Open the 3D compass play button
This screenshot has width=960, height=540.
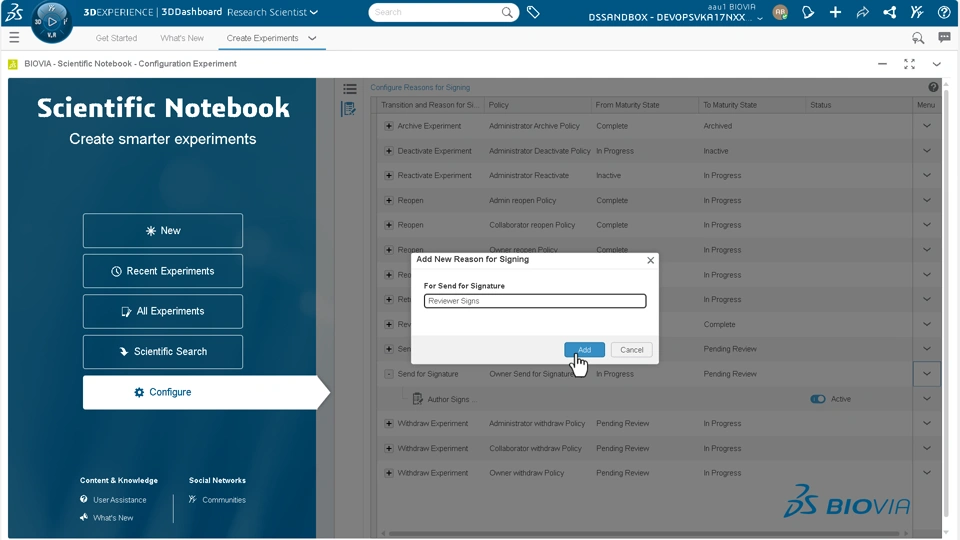tap(52, 22)
